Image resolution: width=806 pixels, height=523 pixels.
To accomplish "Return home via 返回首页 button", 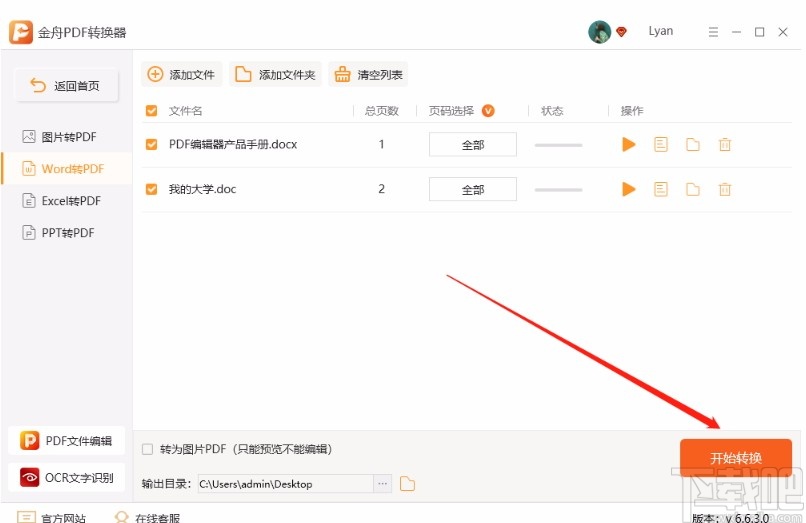I will [x=67, y=85].
